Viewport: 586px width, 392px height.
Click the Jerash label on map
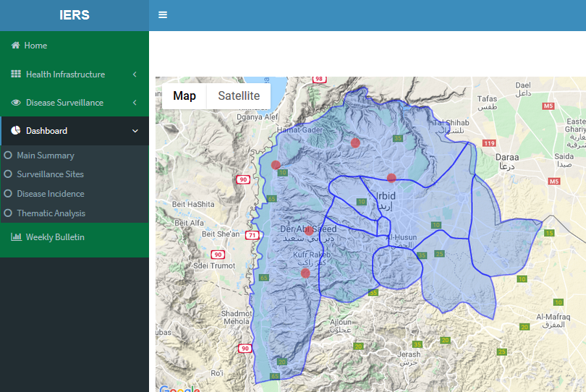(x=409, y=358)
